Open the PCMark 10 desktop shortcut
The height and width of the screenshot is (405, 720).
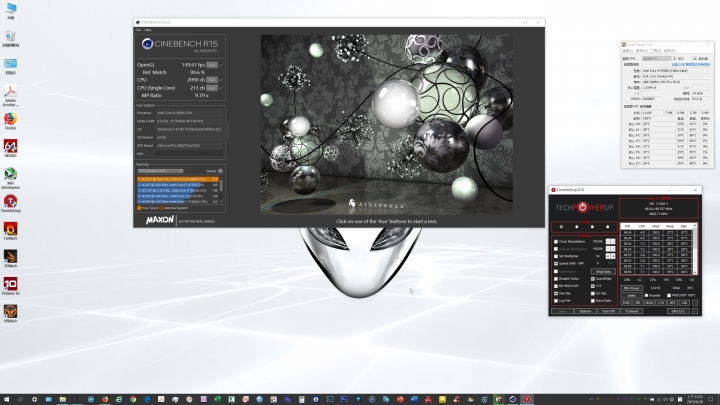10,285
